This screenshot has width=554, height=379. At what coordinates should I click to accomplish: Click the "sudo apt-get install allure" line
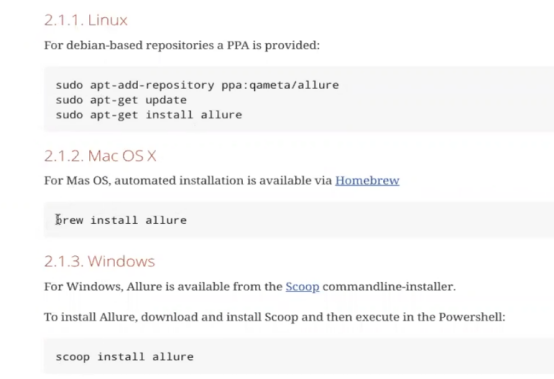pyautogui.click(x=149, y=115)
